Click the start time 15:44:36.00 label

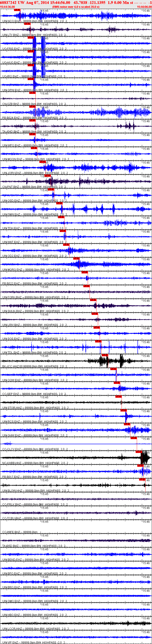coord(8,7)
